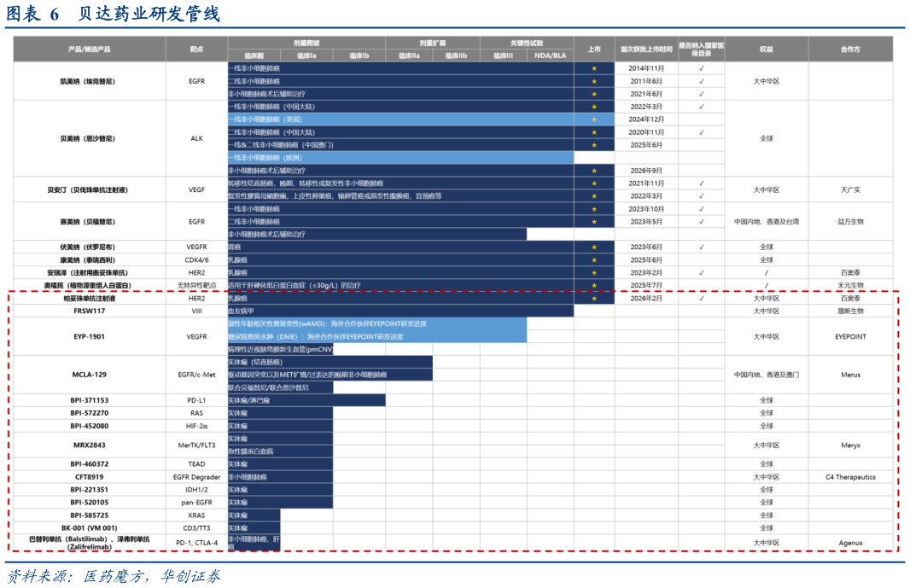Click the Agenus partner cell
This screenshot has width=910, height=588.
(x=850, y=543)
